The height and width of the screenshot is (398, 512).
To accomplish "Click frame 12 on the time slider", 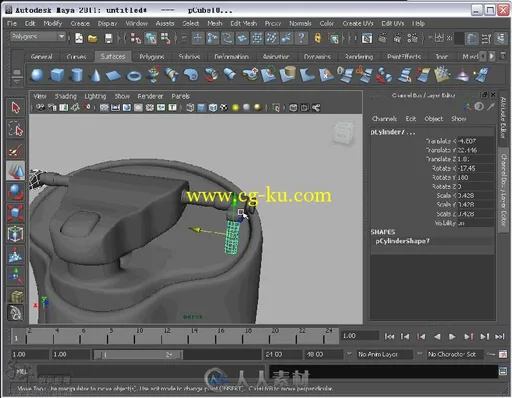I will point(162,336).
